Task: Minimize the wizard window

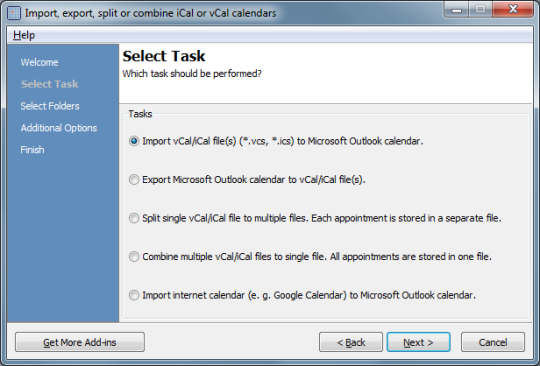Action: 457,9
